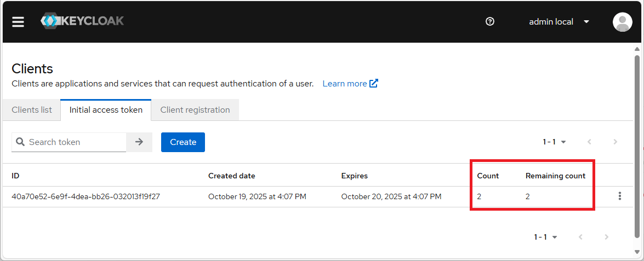The width and height of the screenshot is (644, 261).
Task: Open the Learn more link
Action: click(x=350, y=84)
